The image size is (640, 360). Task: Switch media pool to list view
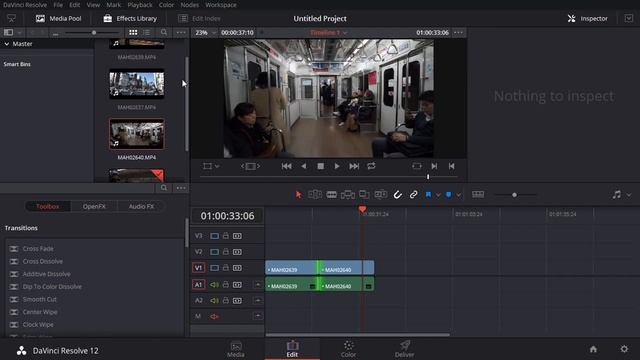pos(147,32)
